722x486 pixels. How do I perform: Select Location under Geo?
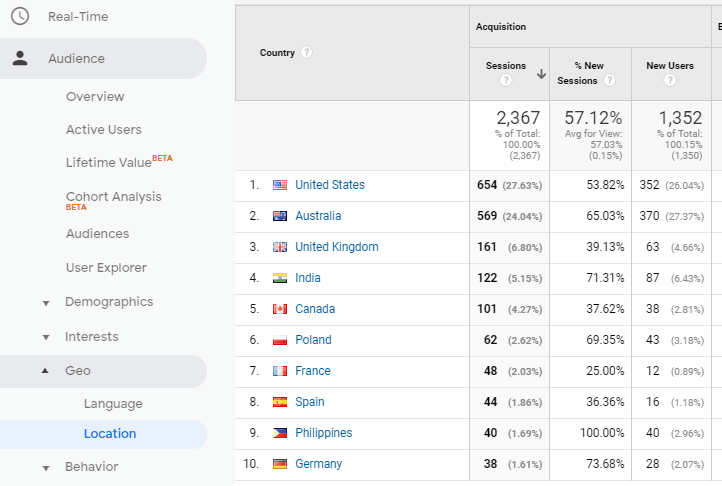(110, 434)
